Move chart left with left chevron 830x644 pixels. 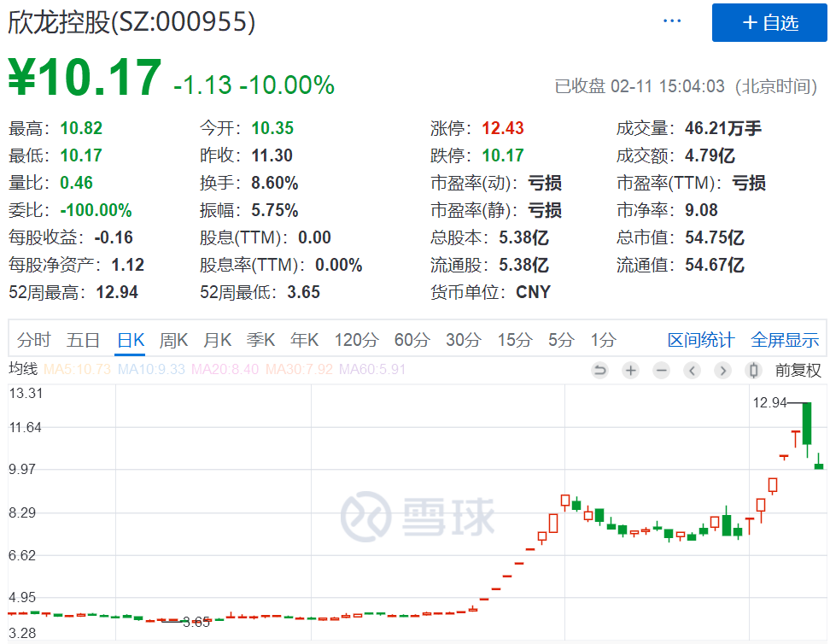692,370
